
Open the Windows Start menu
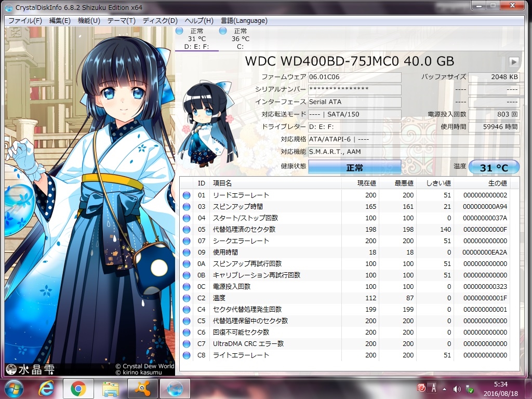pyautogui.click(x=14, y=389)
